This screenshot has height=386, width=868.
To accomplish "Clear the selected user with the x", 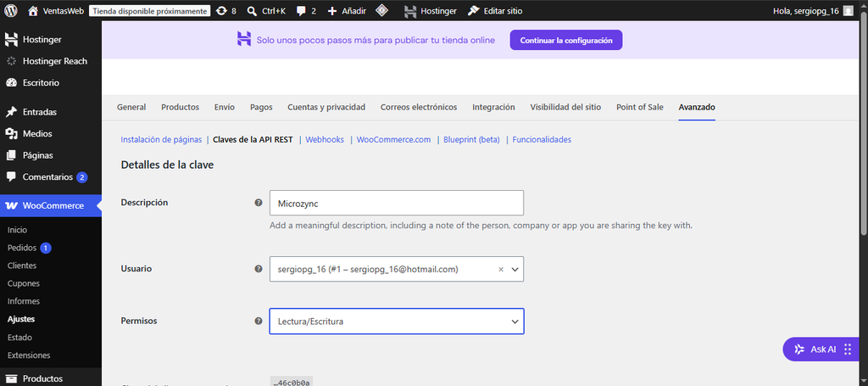I will tap(501, 269).
